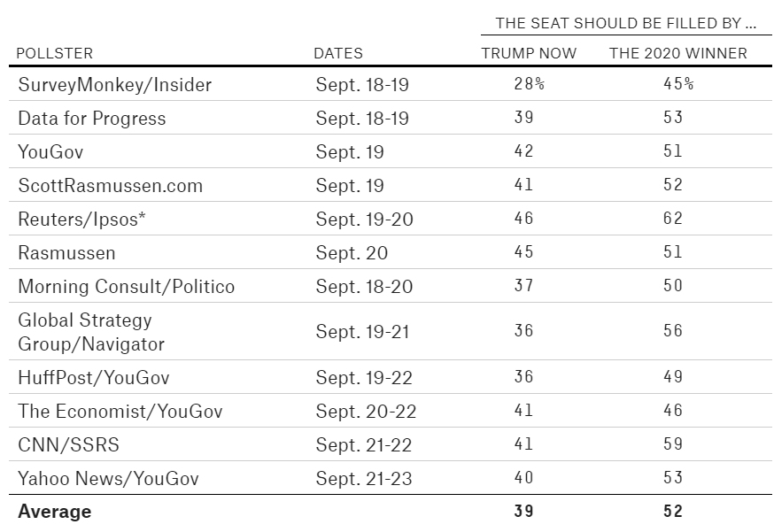
Task: Click THE 2020 WINNER column header
Action: click(678, 53)
